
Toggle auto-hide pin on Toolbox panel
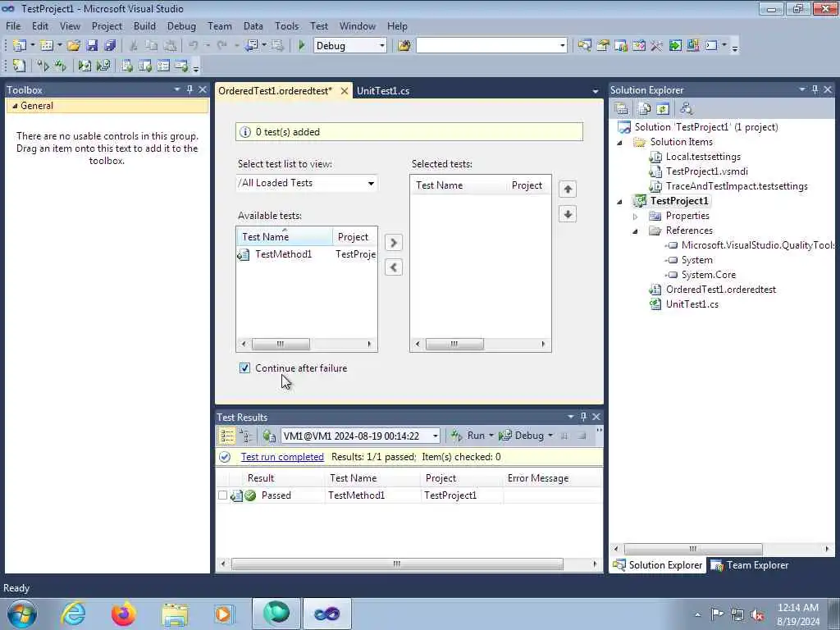coord(189,89)
